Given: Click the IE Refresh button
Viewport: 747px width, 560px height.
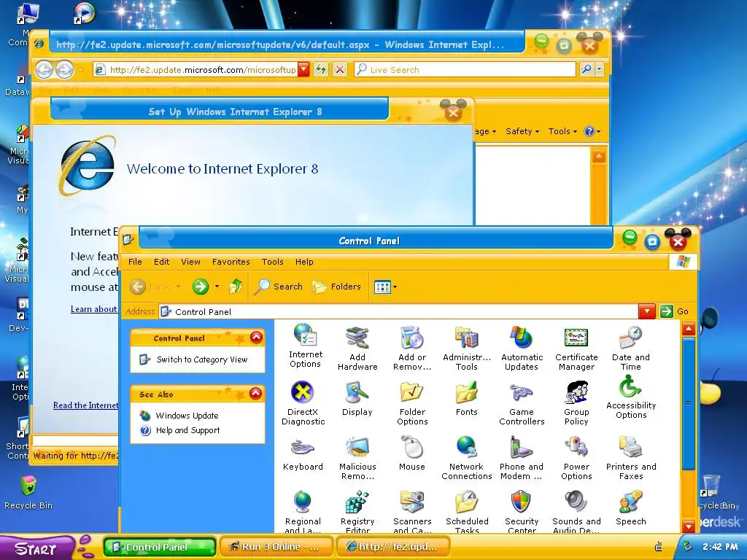Looking at the screenshot, I should click(x=321, y=69).
